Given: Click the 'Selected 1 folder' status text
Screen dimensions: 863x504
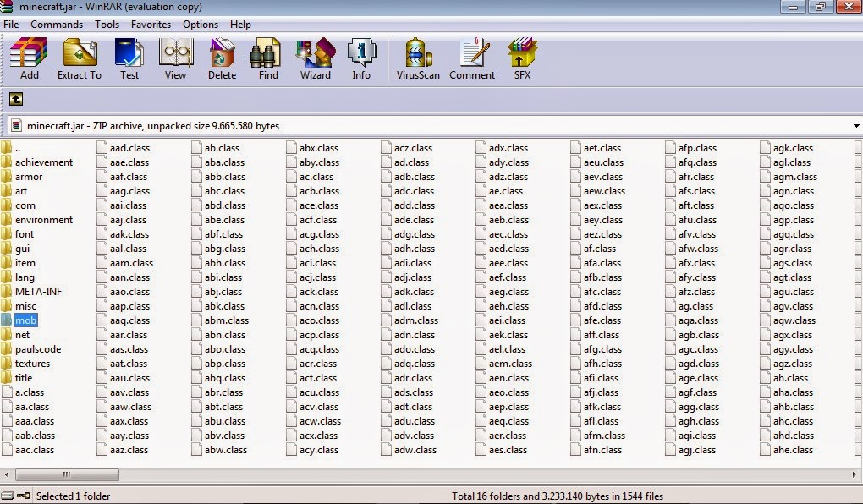Looking at the screenshot, I should pyautogui.click(x=74, y=496).
